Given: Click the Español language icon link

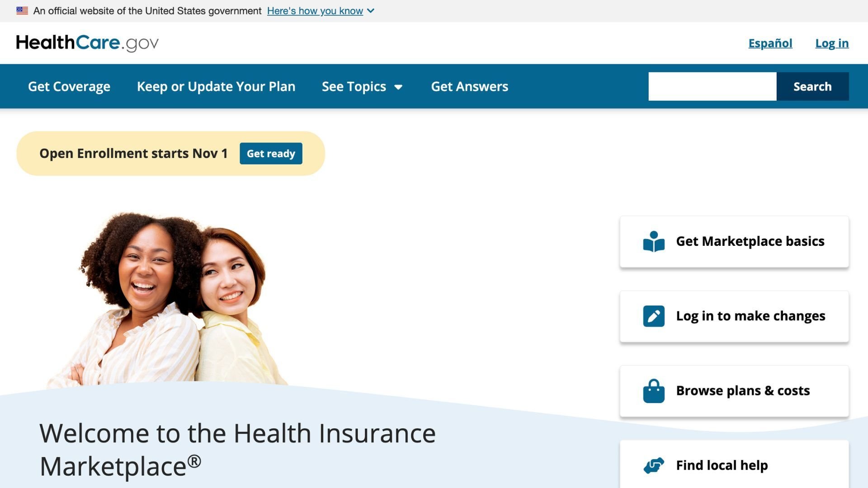Looking at the screenshot, I should point(770,42).
